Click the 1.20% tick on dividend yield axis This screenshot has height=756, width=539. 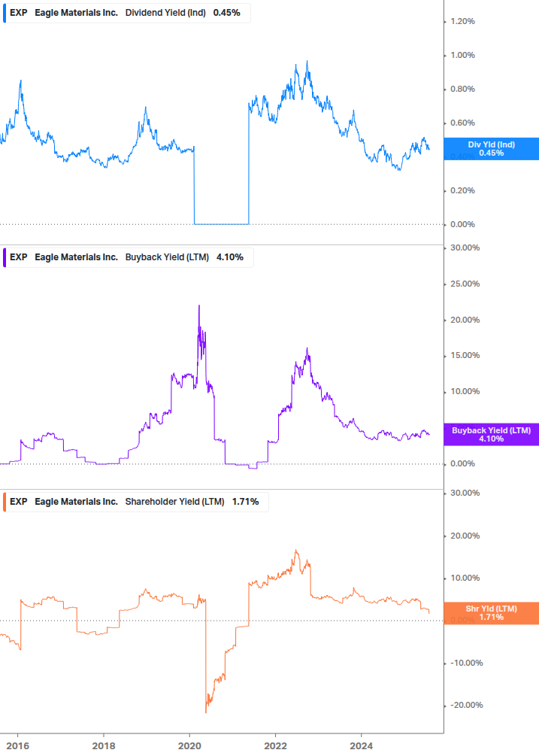pos(462,22)
